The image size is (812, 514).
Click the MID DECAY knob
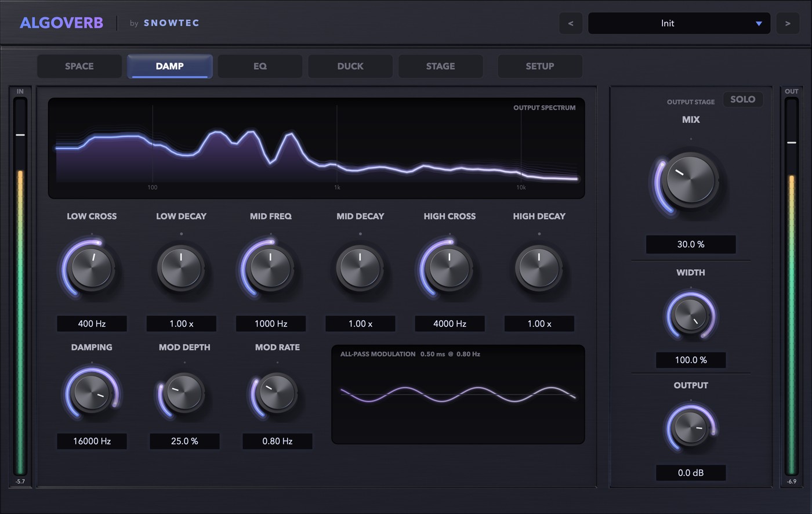pos(360,268)
